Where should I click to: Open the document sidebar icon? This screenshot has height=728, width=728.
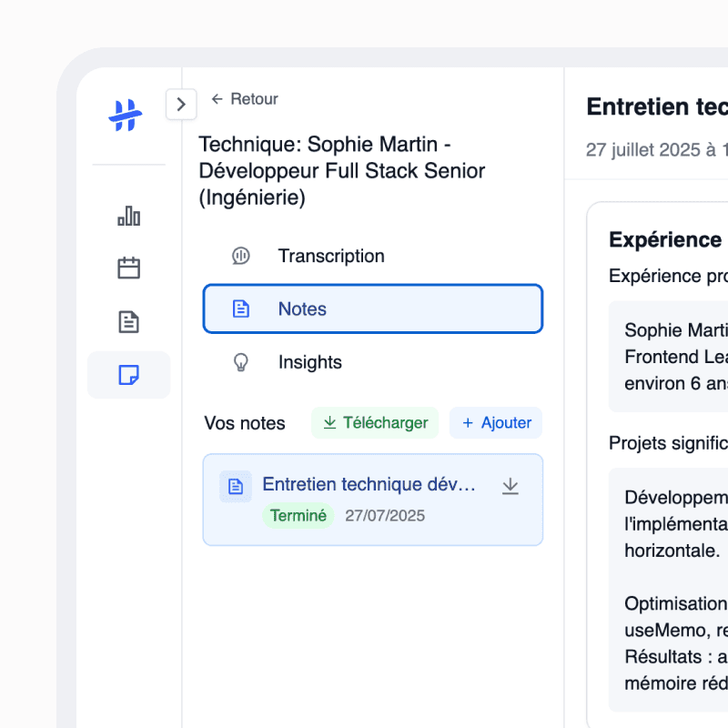click(128, 322)
